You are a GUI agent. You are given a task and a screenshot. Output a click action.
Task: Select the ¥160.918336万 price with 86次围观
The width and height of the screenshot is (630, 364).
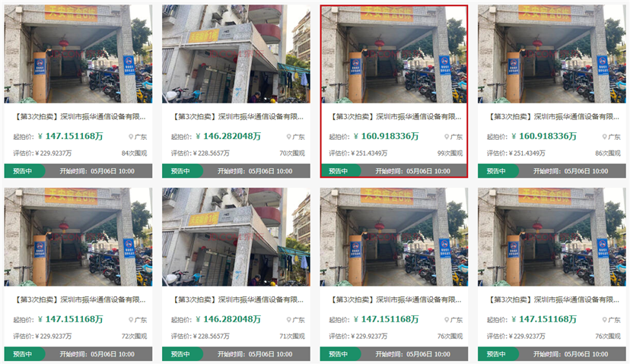coord(544,137)
